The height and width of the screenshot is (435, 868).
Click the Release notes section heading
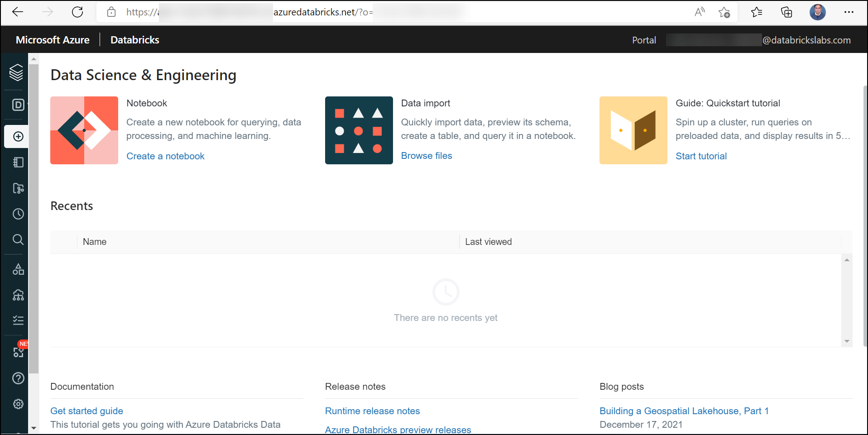click(355, 387)
